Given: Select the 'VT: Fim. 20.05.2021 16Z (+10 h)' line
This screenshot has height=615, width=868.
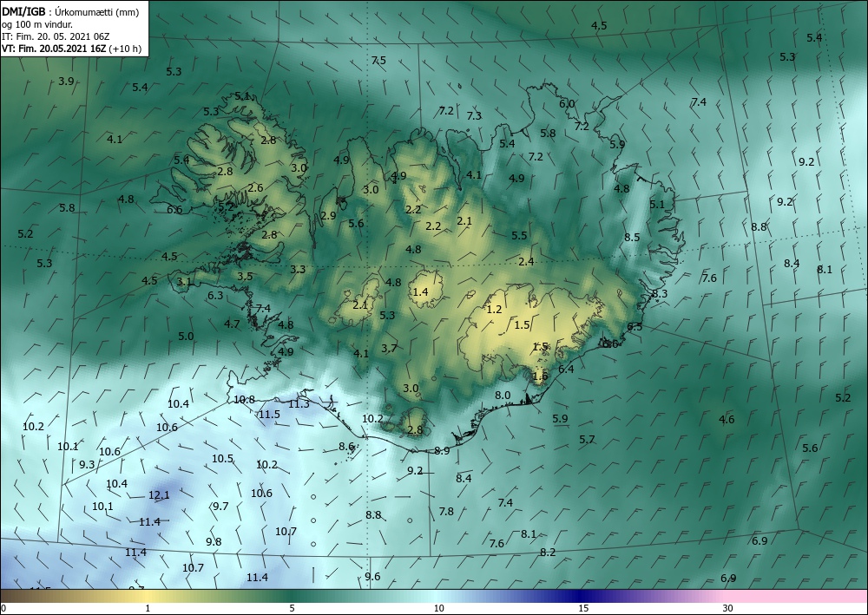Looking at the screenshot, I should [x=71, y=49].
